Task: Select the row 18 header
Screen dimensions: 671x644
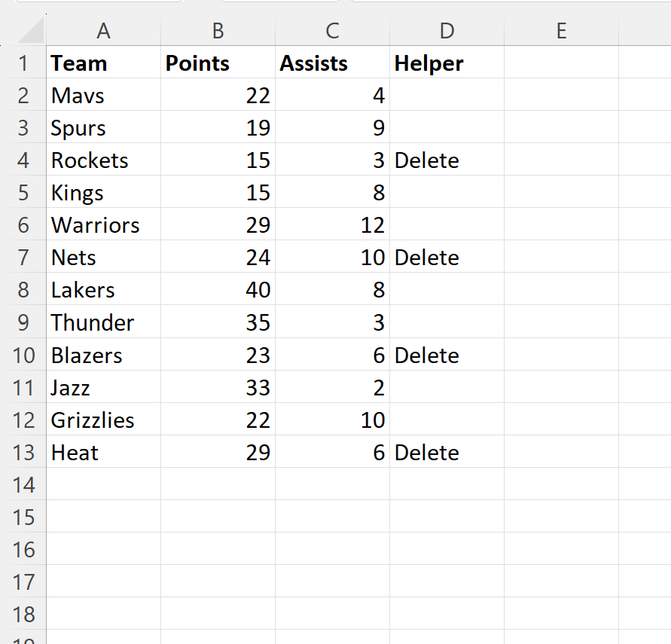Action: 23,615
